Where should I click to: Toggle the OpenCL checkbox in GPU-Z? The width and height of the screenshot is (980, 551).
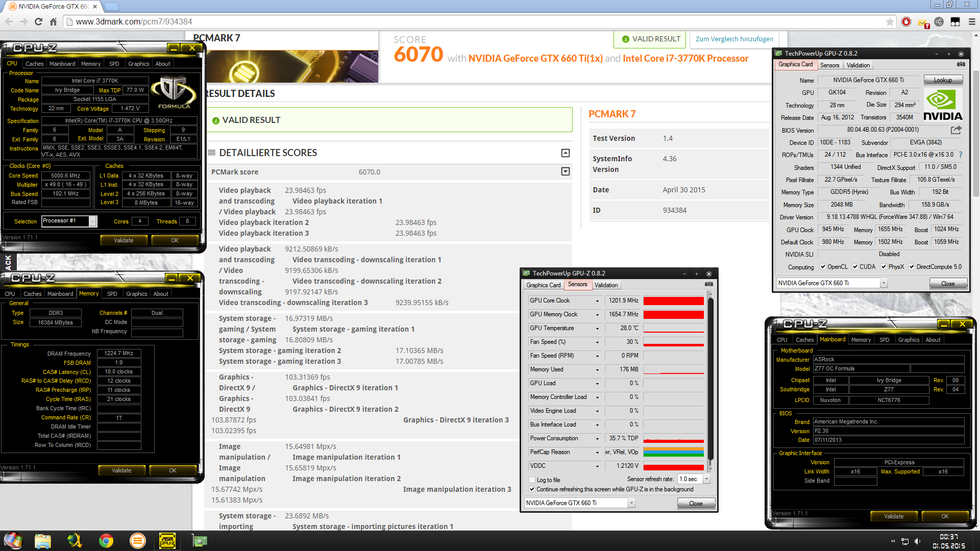click(823, 267)
